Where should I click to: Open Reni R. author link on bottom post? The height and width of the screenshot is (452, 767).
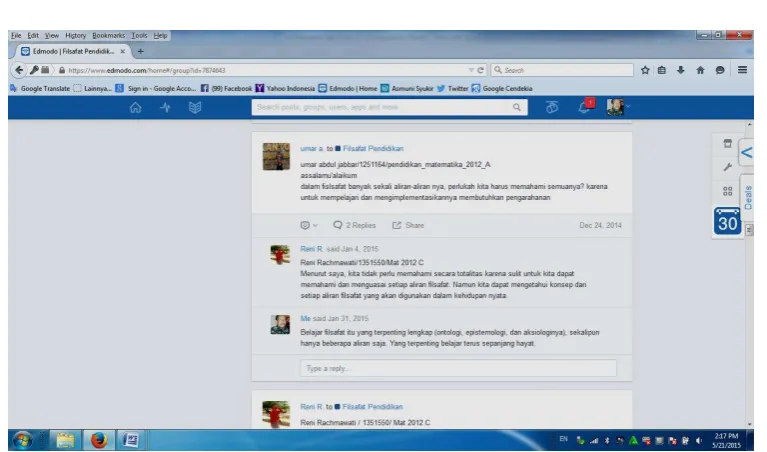tap(312, 407)
